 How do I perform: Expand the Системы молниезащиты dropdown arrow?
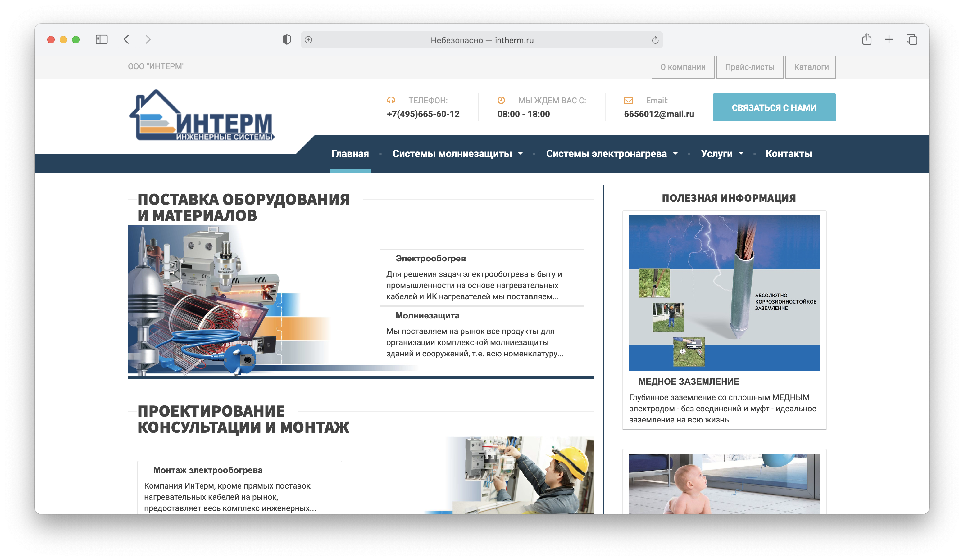coord(520,153)
